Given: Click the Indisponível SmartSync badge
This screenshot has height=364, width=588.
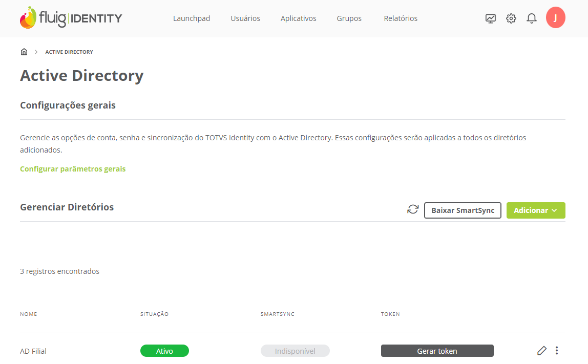Looking at the screenshot, I should click(x=295, y=351).
